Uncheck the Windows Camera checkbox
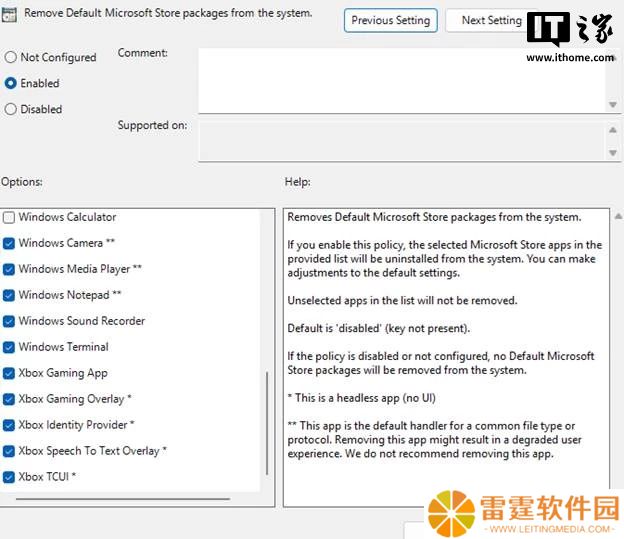 click(9, 243)
